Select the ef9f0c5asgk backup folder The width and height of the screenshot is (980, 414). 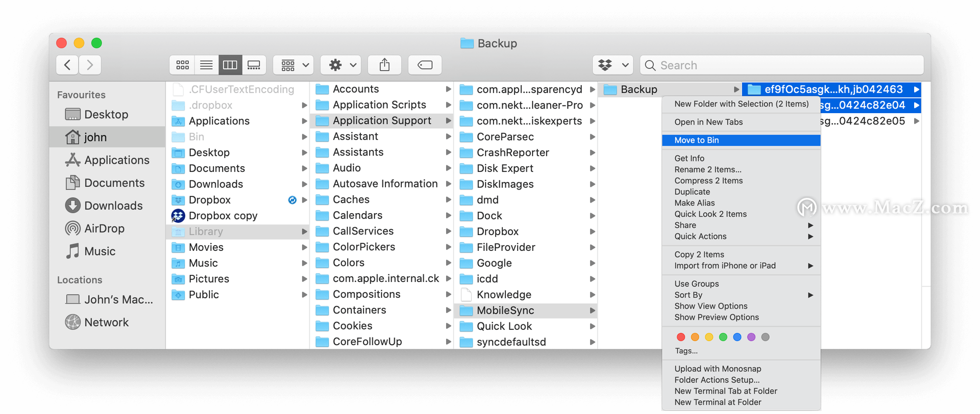832,89
